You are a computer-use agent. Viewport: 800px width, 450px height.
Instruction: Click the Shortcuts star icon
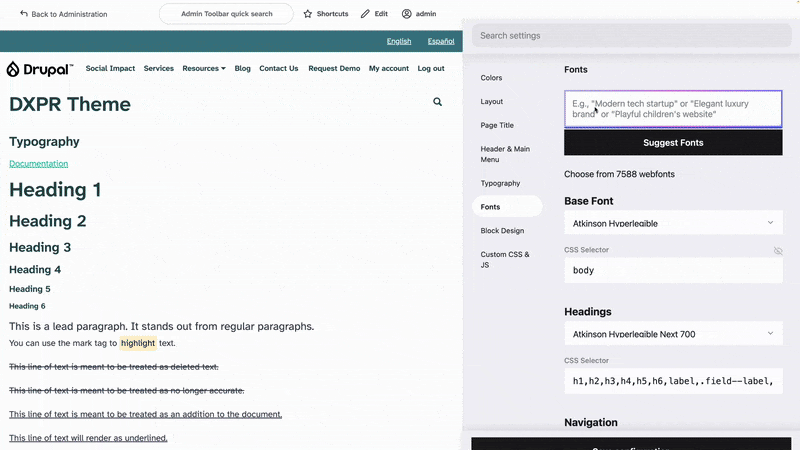coord(308,14)
